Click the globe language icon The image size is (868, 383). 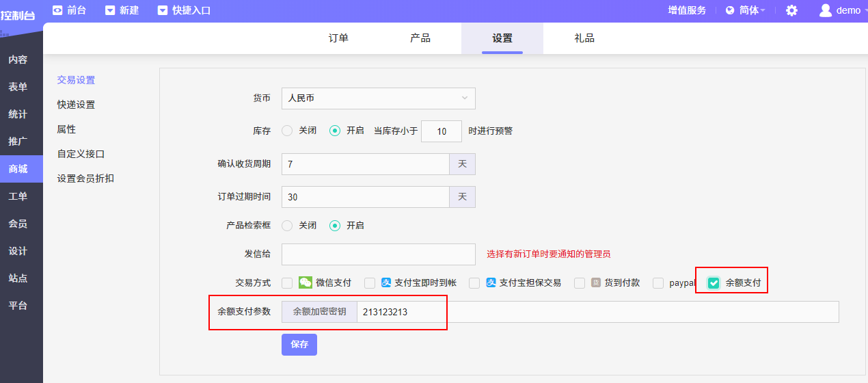[x=730, y=10]
